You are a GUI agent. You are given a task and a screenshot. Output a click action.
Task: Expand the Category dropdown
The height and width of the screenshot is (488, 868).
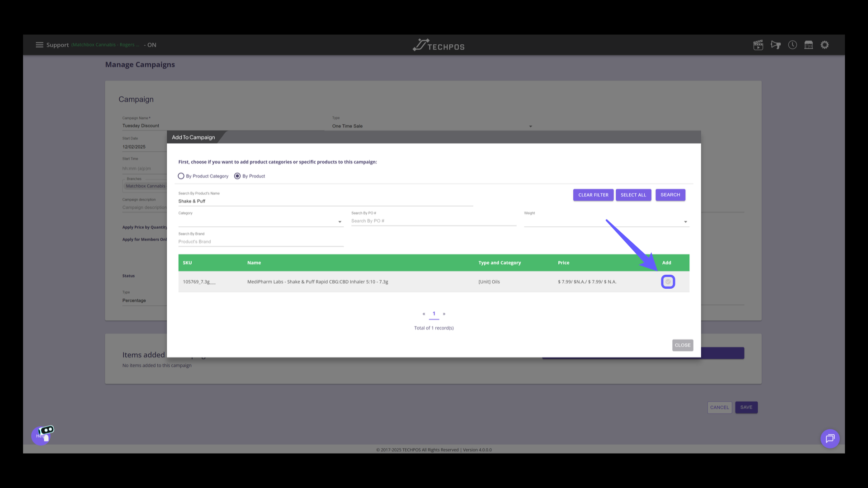click(x=340, y=221)
